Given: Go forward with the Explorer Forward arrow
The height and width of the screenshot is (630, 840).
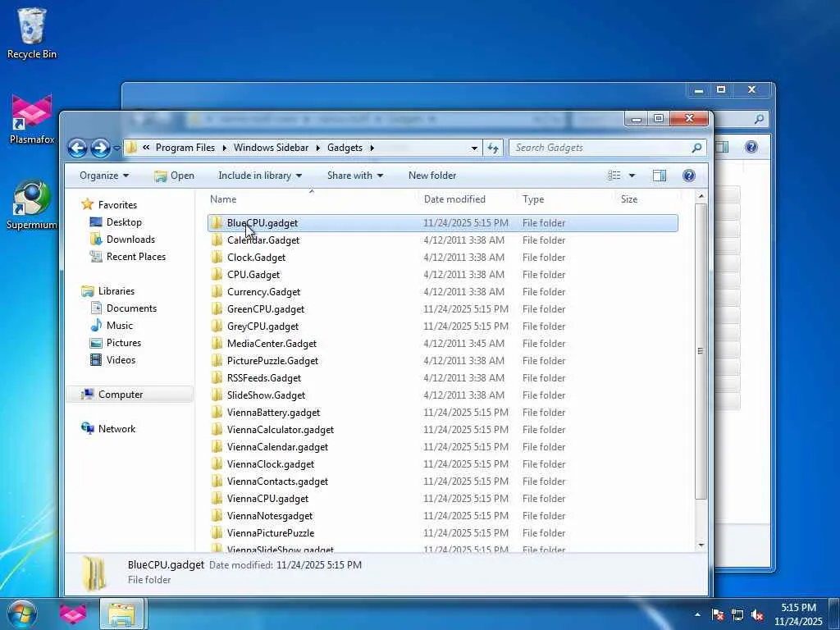Looking at the screenshot, I should [x=100, y=148].
